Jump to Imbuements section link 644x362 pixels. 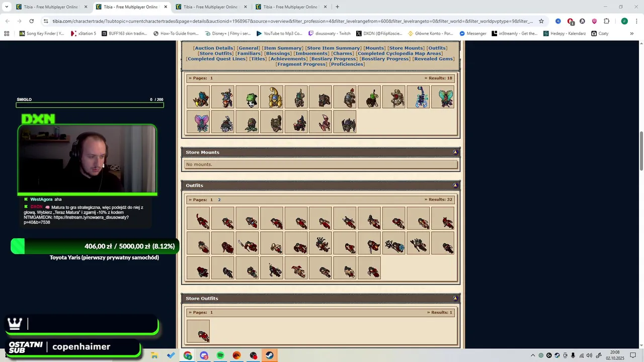pos(311,53)
